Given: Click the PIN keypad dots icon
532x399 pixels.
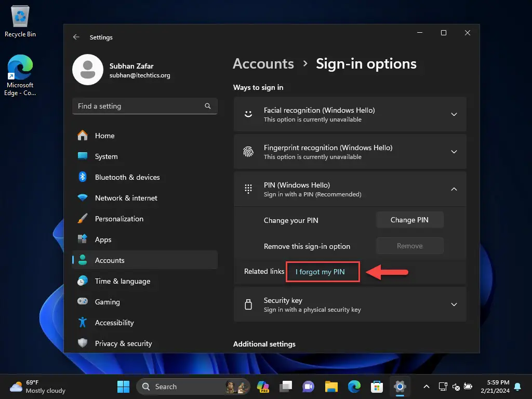Looking at the screenshot, I should (x=248, y=189).
